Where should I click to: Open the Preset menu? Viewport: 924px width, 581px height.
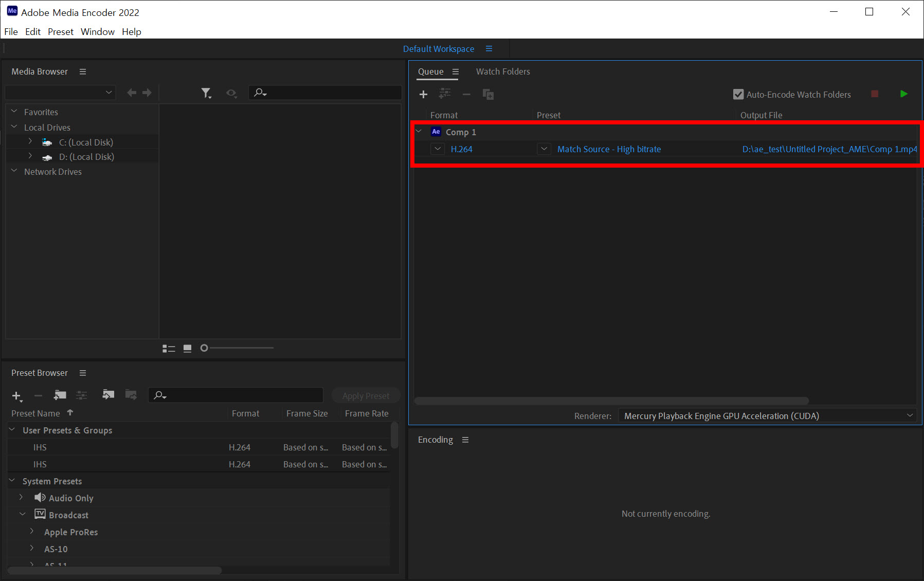pos(61,31)
